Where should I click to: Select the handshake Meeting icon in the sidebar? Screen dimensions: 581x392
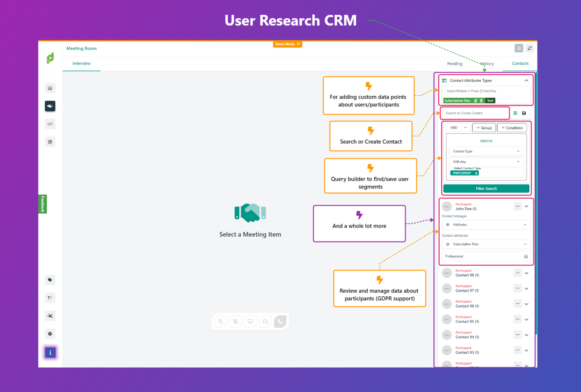point(50,106)
